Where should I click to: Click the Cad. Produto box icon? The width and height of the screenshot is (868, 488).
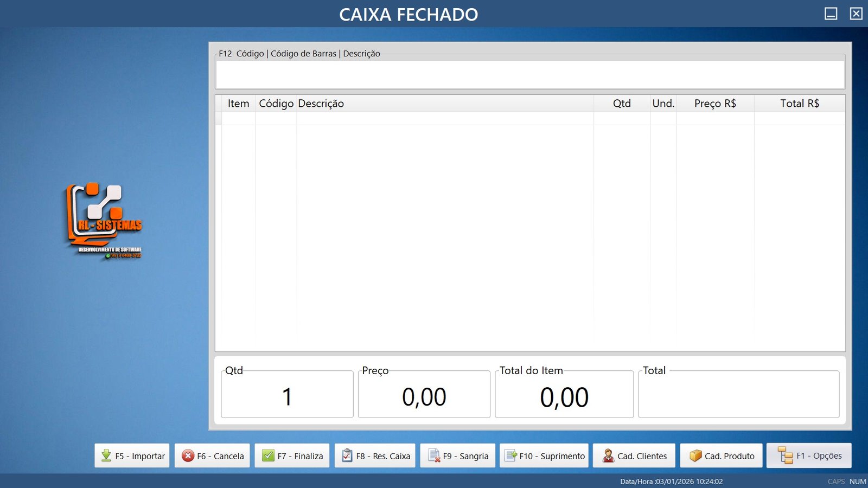pos(695,455)
